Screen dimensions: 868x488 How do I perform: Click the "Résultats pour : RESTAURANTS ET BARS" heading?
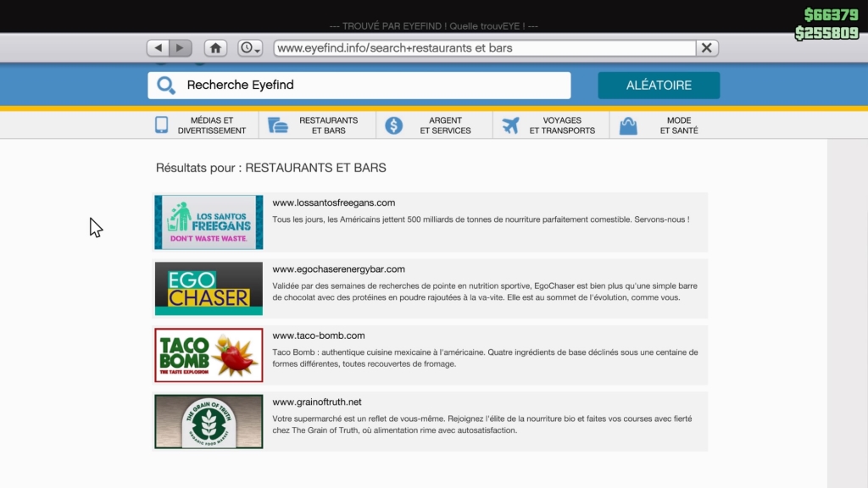pos(270,168)
